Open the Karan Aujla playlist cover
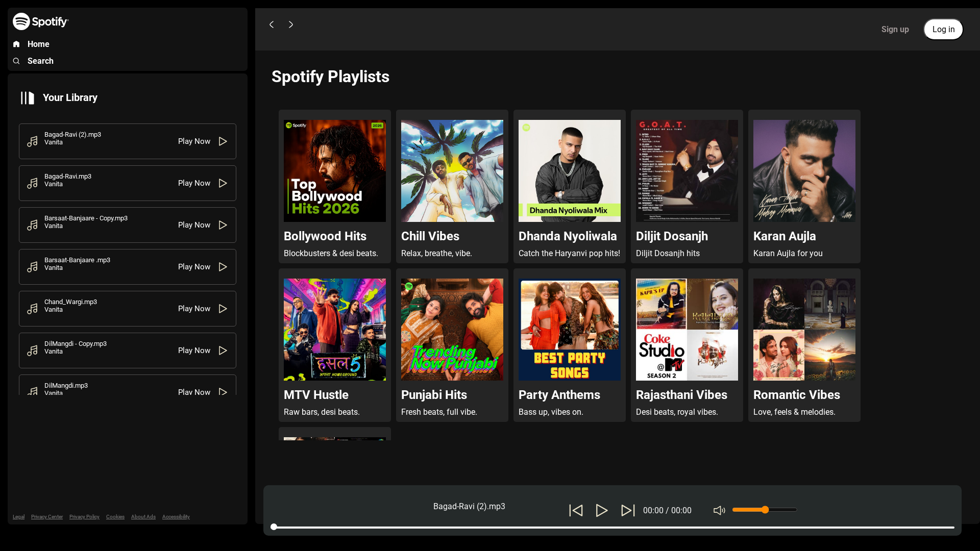 804,171
